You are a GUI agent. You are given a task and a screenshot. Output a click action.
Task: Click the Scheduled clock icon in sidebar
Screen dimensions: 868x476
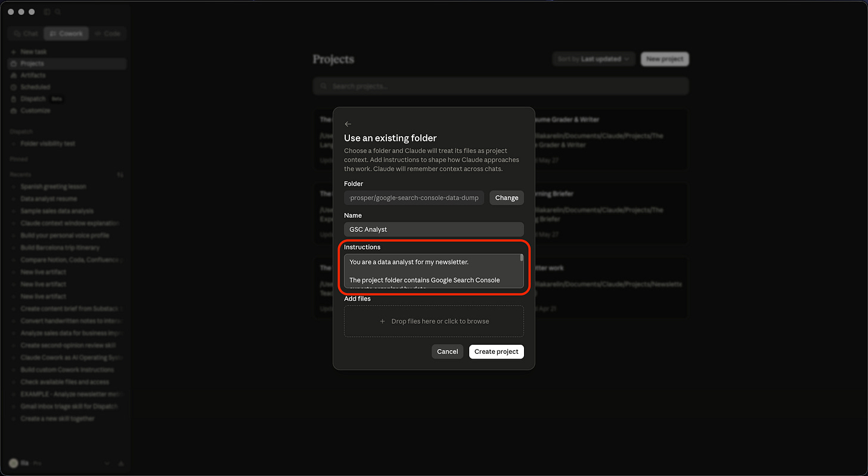click(x=14, y=87)
